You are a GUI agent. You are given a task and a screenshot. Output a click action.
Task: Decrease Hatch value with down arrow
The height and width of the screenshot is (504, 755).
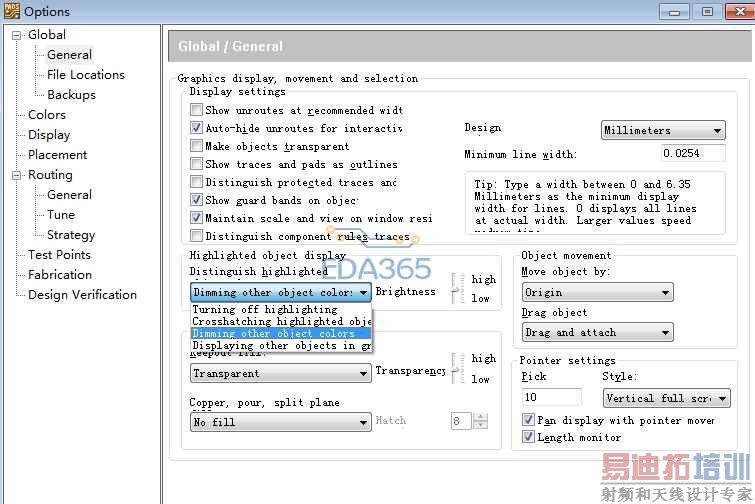pos(481,425)
